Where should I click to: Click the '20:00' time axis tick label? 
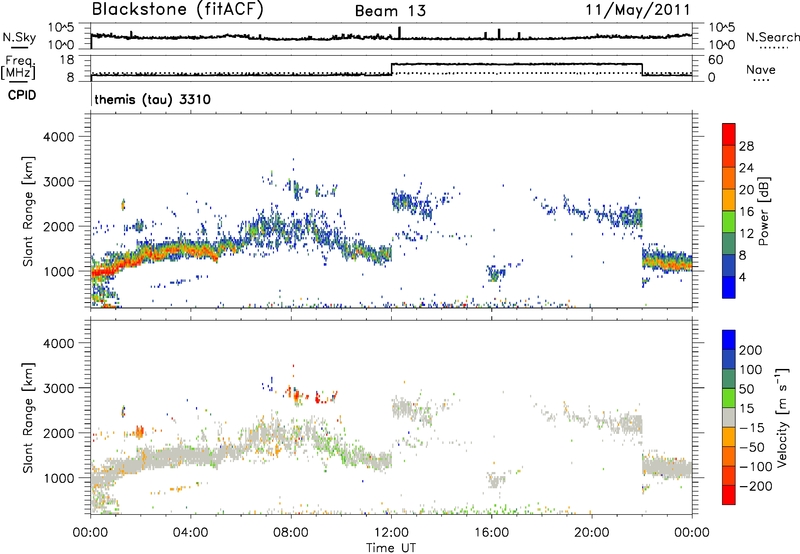[x=591, y=533]
